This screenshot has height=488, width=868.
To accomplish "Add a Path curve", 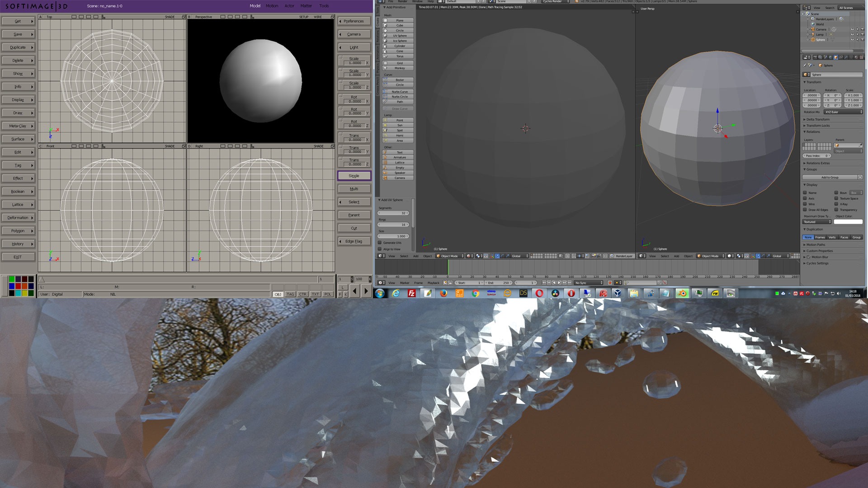I will click(398, 102).
